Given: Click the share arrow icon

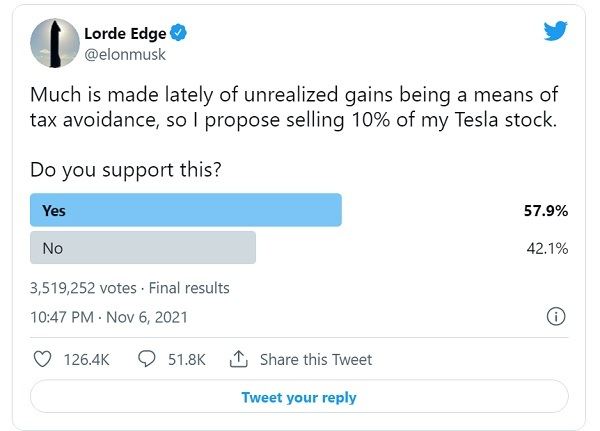Looking at the screenshot, I should [x=238, y=359].
